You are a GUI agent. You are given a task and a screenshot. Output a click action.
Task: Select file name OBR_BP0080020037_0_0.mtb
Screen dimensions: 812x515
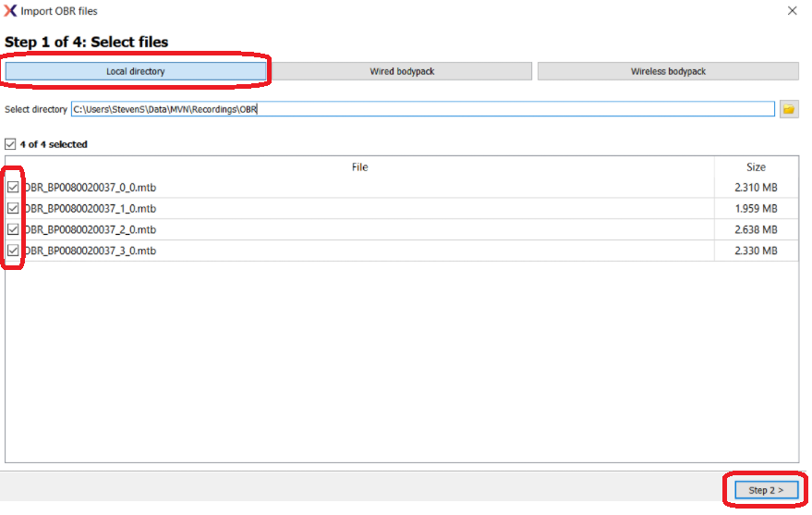point(91,188)
